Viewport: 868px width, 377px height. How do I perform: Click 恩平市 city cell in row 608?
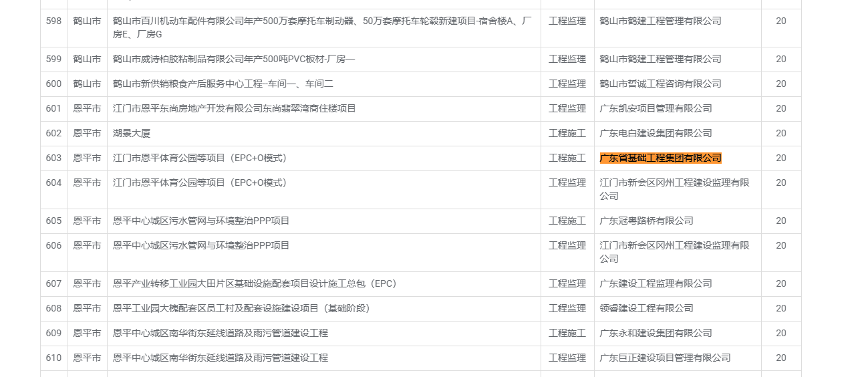87,309
